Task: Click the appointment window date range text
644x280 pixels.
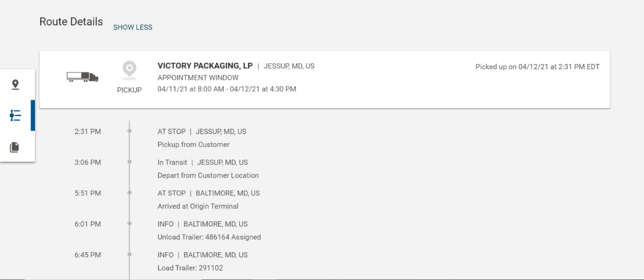Action: point(227,89)
